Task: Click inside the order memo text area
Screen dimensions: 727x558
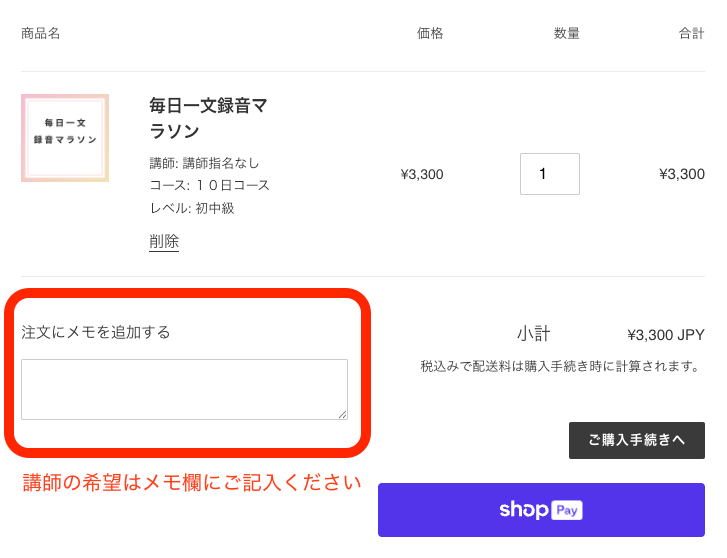Action: [x=185, y=389]
